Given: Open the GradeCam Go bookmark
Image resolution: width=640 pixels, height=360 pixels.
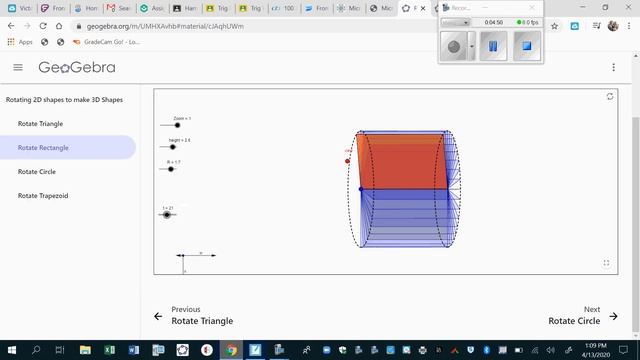Looking at the screenshot, I should pyautogui.click(x=107, y=42).
